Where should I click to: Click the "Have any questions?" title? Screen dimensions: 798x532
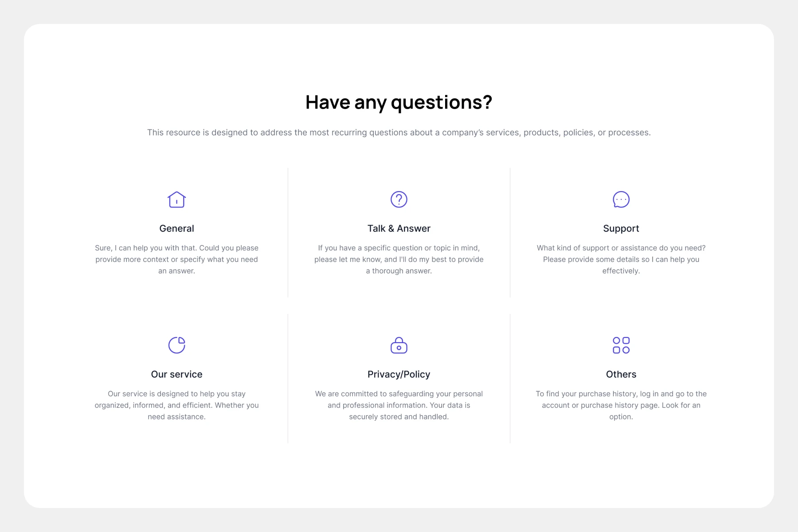(x=399, y=102)
